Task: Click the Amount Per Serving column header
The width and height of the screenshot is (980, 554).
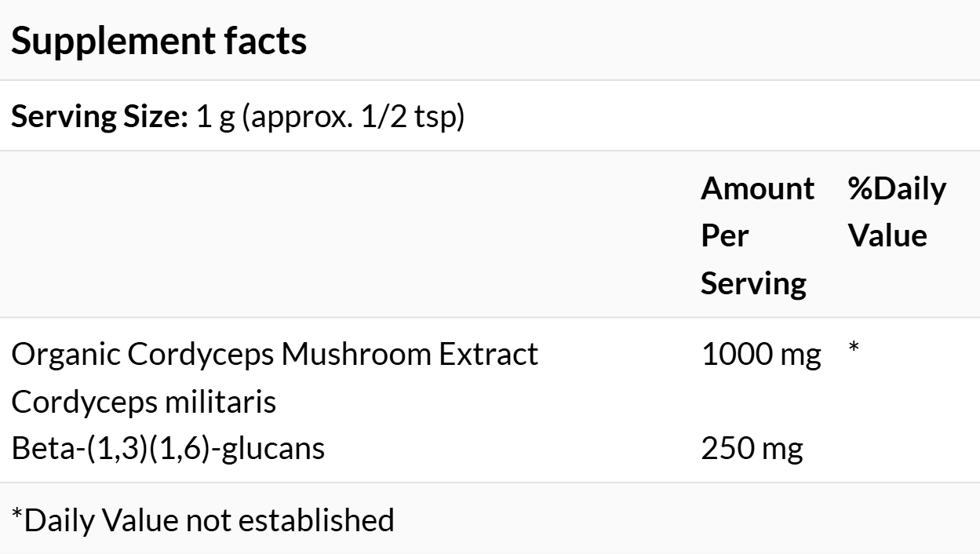Action: (756, 235)
